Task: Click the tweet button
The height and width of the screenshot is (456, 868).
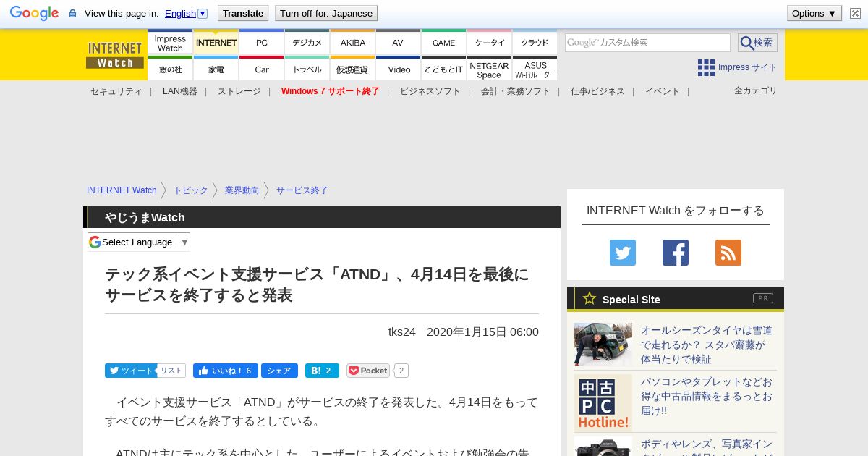Action: point(131,371)
